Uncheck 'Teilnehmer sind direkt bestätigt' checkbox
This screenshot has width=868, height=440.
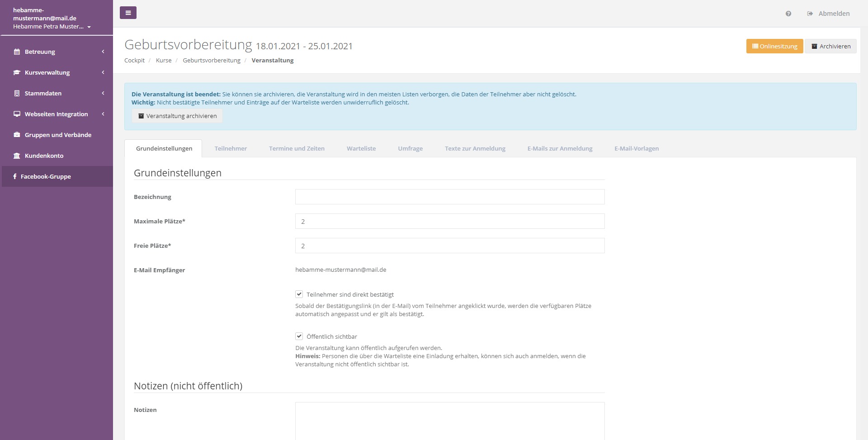[x=299, y=294]
